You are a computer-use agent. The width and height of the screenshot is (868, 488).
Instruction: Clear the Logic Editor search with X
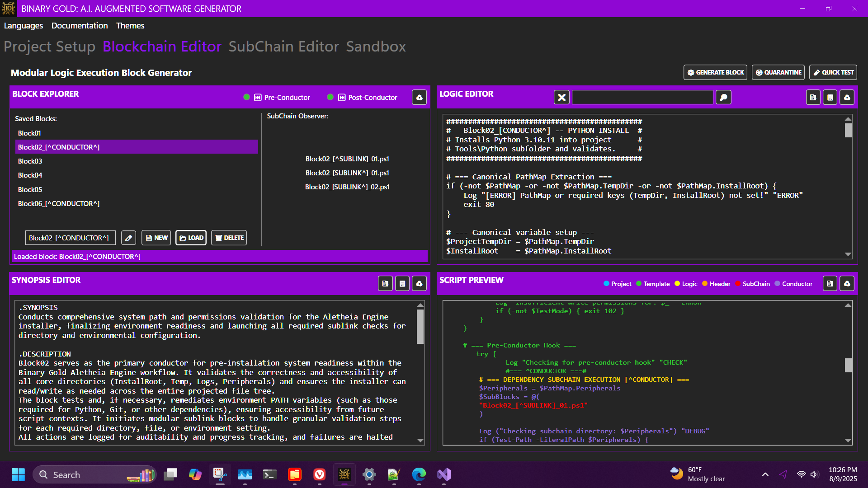click(561, 97)
